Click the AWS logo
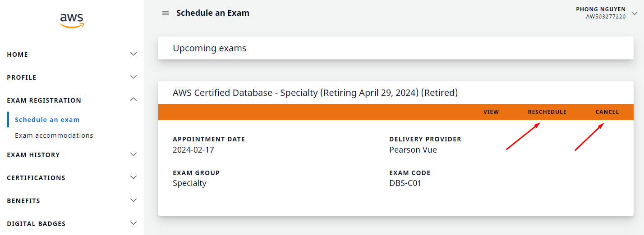644x235 pixels. coord(72,20)
